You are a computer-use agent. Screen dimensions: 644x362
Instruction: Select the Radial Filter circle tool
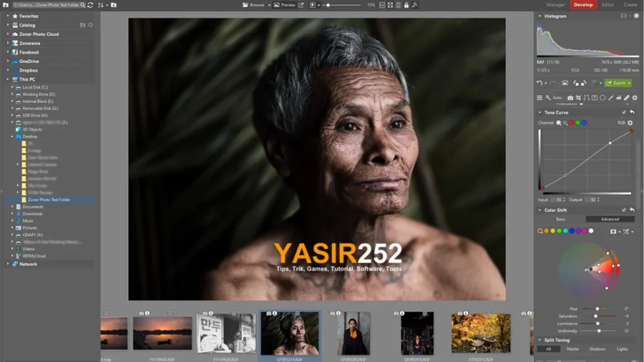click(x=602, y=97)
